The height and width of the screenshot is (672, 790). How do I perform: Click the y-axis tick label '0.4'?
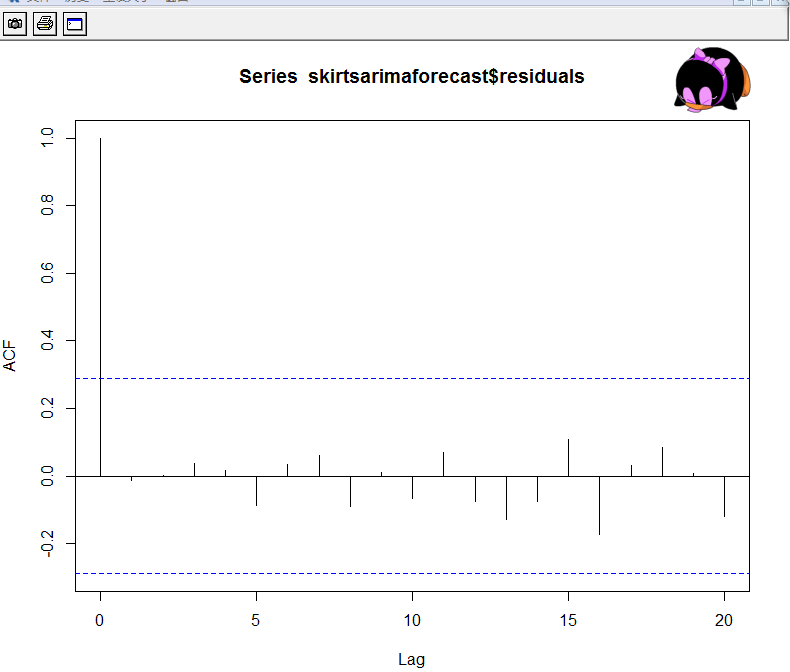pyautogui.click(x=47, y=341)
